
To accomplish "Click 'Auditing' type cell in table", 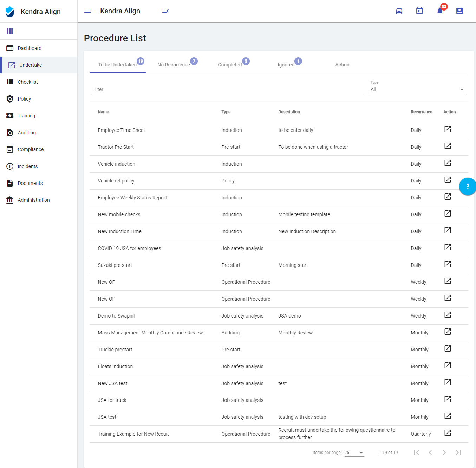I will coord(230,333).
